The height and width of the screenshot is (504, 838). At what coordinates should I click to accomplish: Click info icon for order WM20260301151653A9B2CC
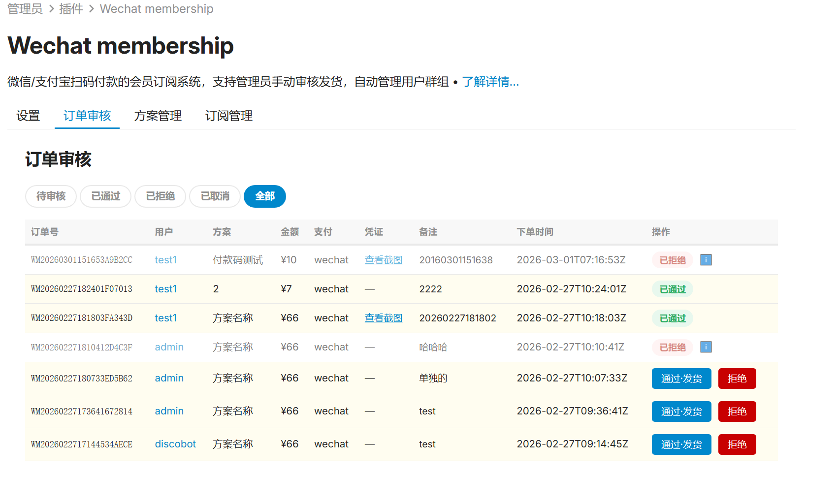point(706,260)
